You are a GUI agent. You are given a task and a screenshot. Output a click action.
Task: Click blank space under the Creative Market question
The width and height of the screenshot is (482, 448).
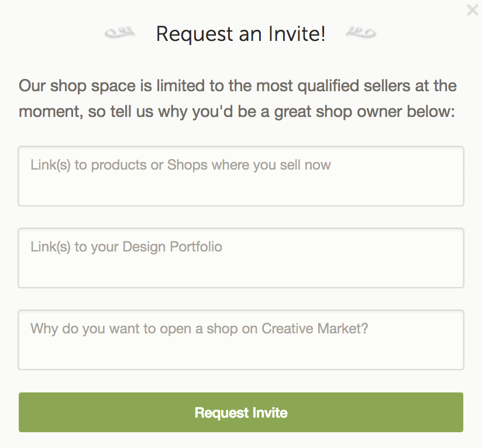pos(240,353)
